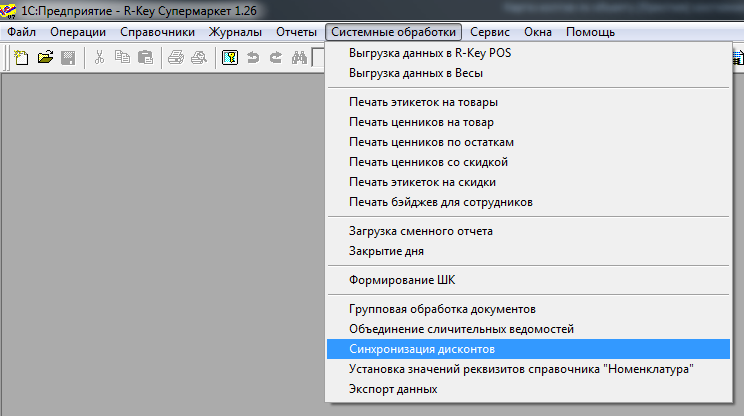The height and width of the screenshot is (416, 744).
Task: Select Печать ценников на товар
Action: (424, 122)
